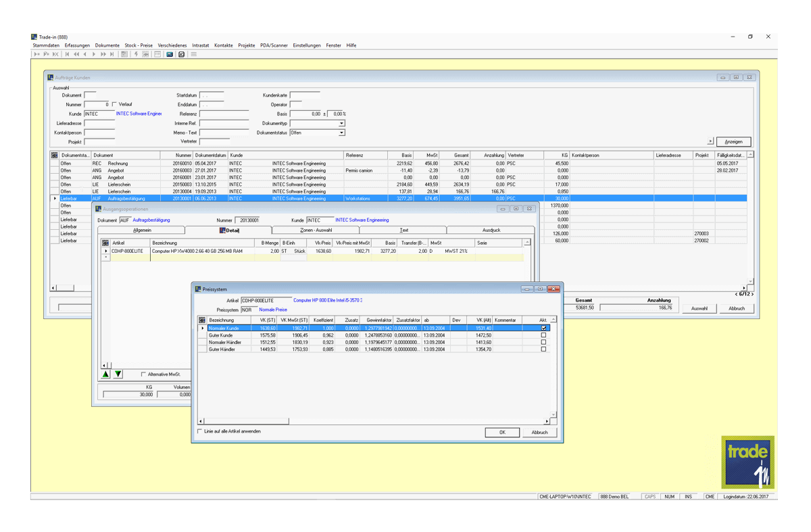
Task: Click the lightning bolt toolbar icon
Action: [x=136, y=54]
